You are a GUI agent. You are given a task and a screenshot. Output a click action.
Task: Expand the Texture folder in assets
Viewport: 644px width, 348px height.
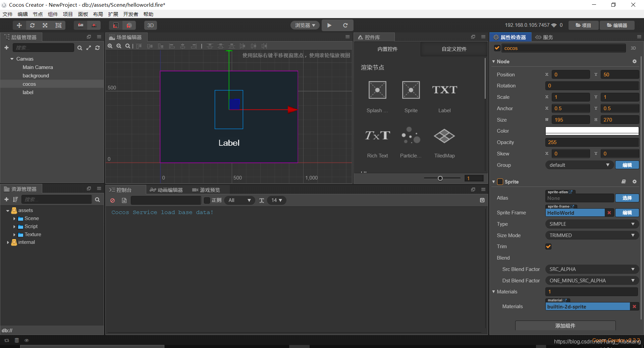click(x=14, y=235)
